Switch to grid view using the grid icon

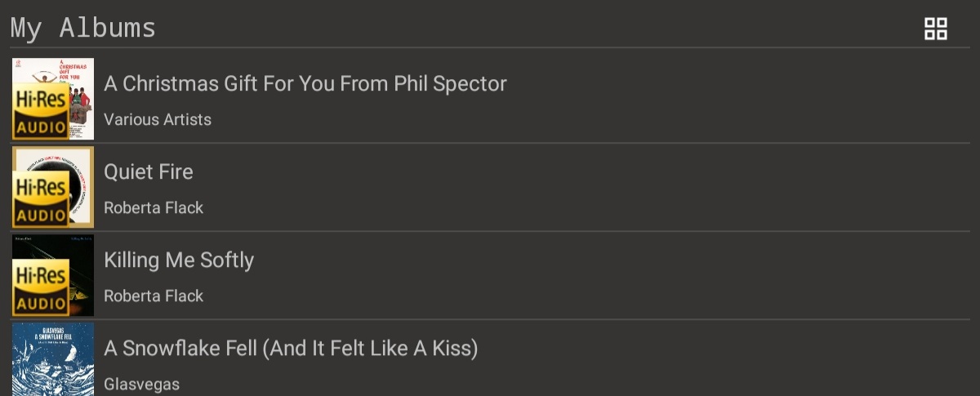click(936, 29)
